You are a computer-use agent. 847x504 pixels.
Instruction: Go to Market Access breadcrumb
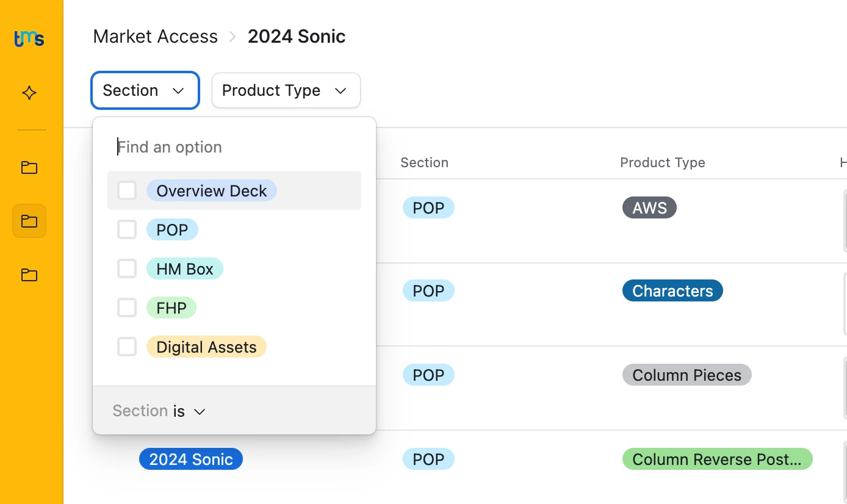click(155, 37)
